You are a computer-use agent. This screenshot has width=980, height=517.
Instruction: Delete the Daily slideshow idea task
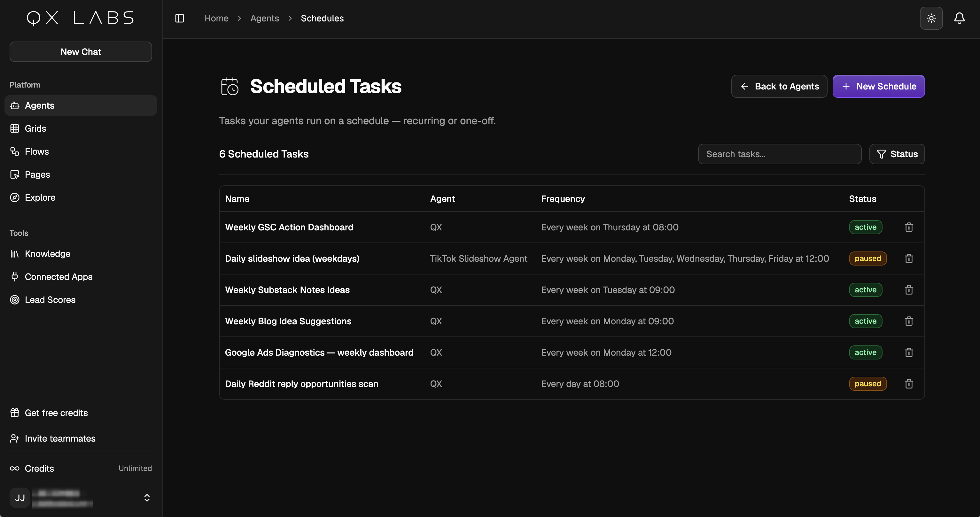tap(908, 259)
